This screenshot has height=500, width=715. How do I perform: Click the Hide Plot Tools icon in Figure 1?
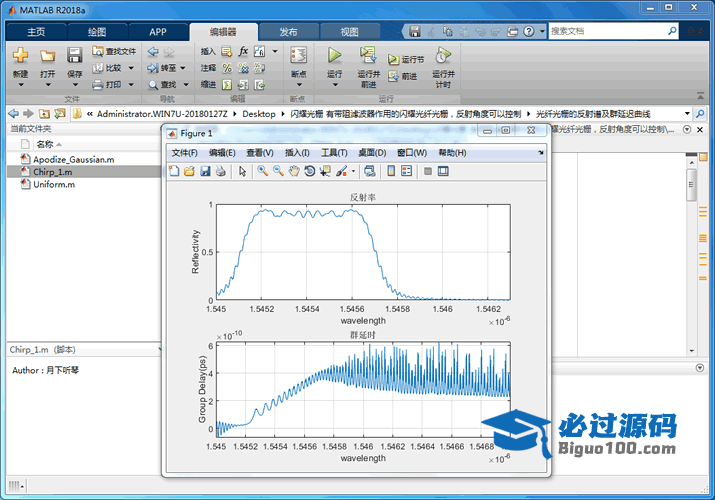pos(428,171)
